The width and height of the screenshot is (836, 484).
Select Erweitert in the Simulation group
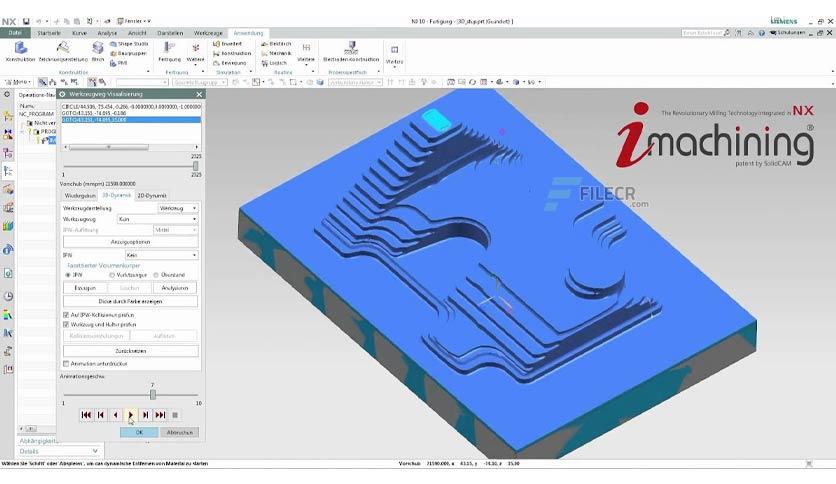(228, 44)
